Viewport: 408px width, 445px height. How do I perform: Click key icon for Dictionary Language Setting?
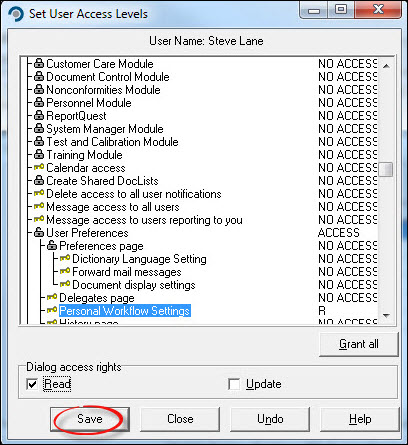click(65, 258)
